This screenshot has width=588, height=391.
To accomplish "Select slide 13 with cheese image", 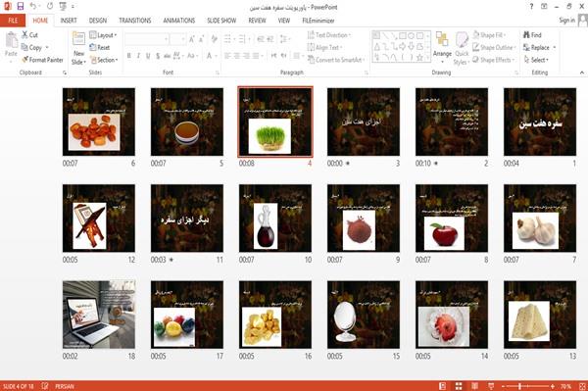I will 540,315.
